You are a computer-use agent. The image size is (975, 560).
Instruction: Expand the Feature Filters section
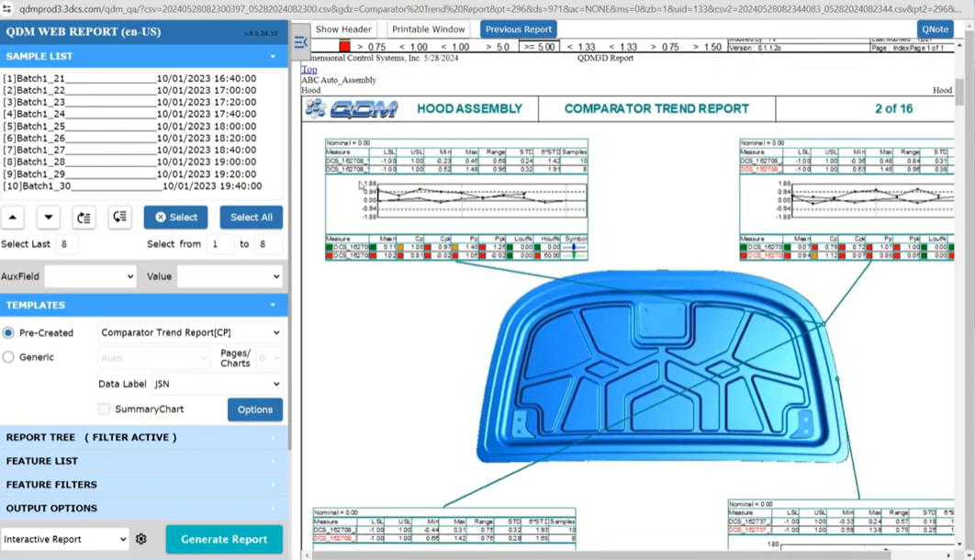(143, 485)
